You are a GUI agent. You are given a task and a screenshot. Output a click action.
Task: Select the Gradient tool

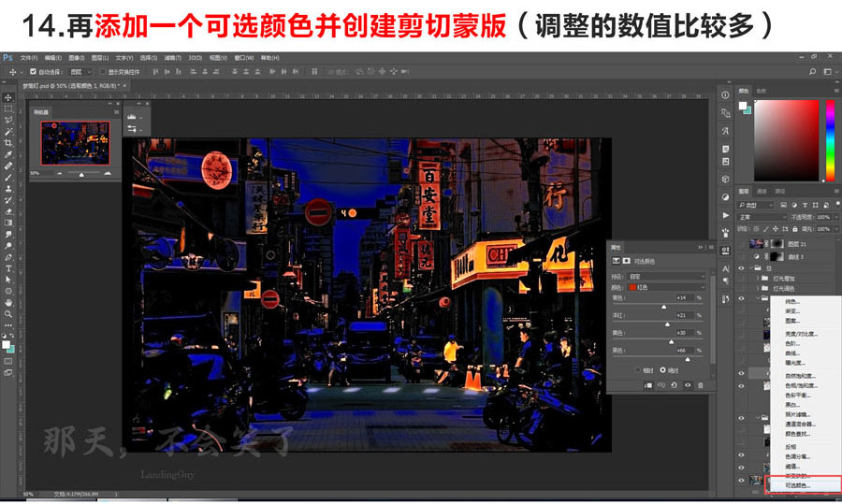click(8, 223)
